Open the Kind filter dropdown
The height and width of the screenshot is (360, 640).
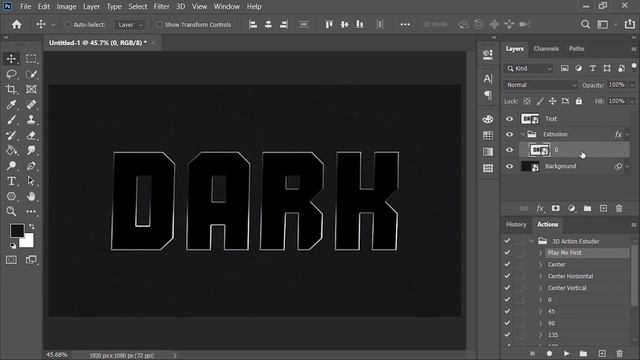(x=529, y=69)
